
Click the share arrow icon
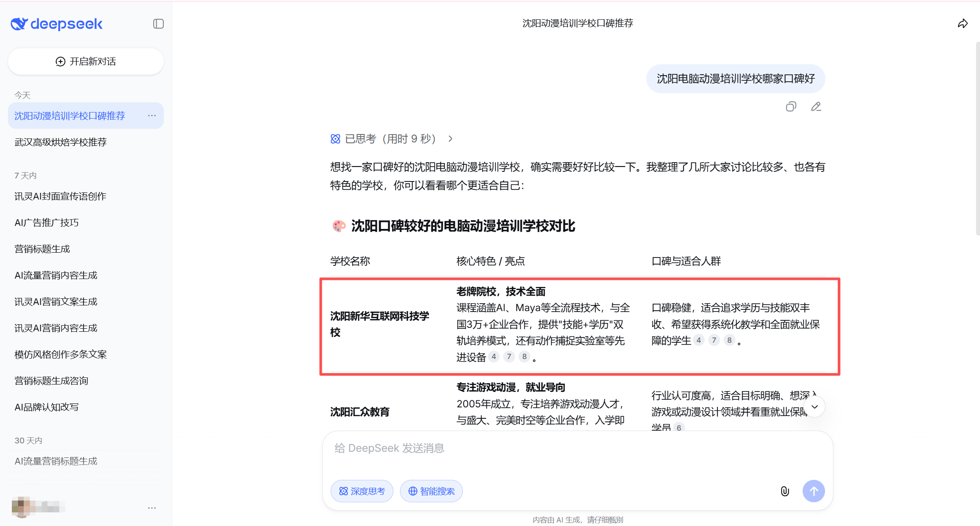coord(962,24)
